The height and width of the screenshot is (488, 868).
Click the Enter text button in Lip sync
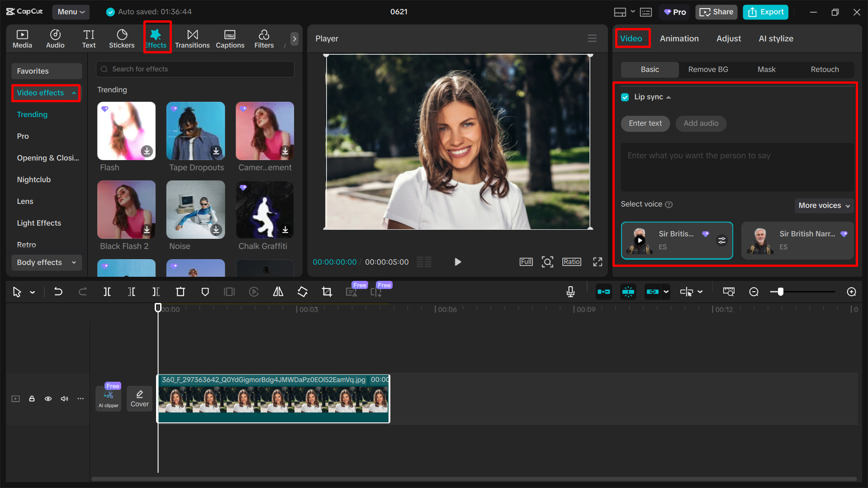pos(645,123)
